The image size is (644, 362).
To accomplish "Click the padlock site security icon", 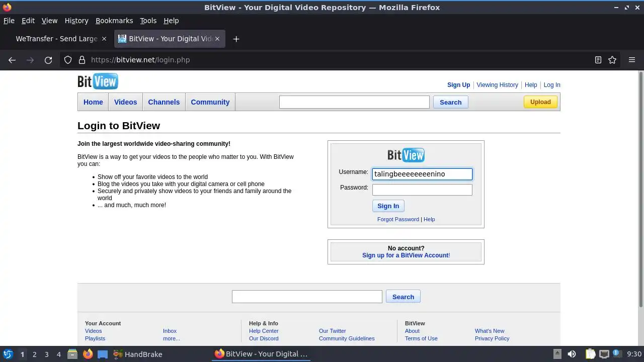I will (82, 60).
